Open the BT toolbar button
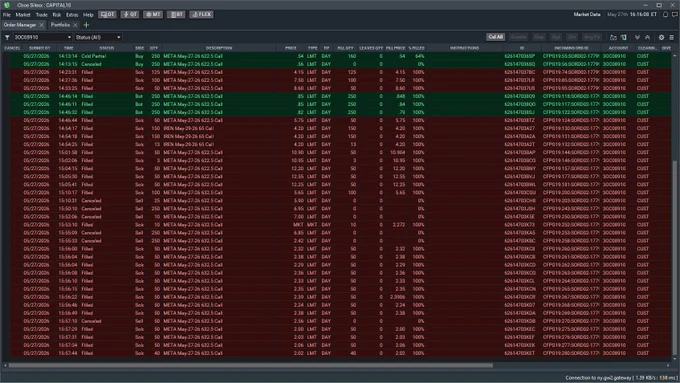The height and width of the screenshot is (383, 680). [176, 14]
